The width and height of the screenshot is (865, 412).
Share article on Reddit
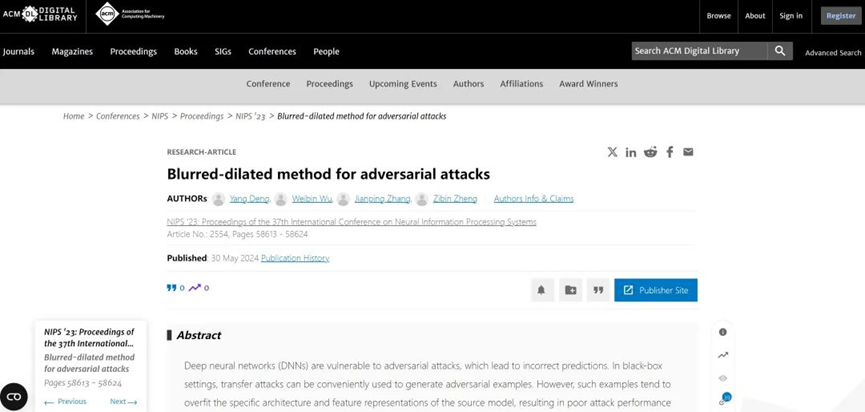pos(650,152)
